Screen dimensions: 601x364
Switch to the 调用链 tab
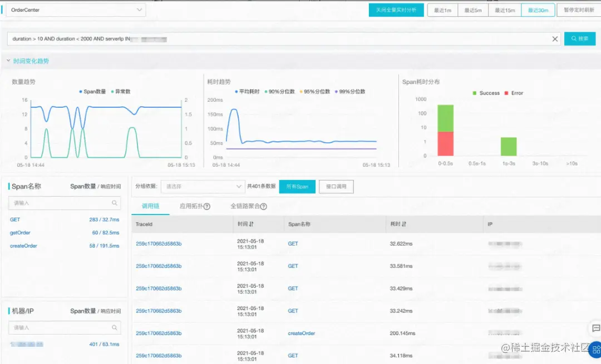click(x=150, y=206)
